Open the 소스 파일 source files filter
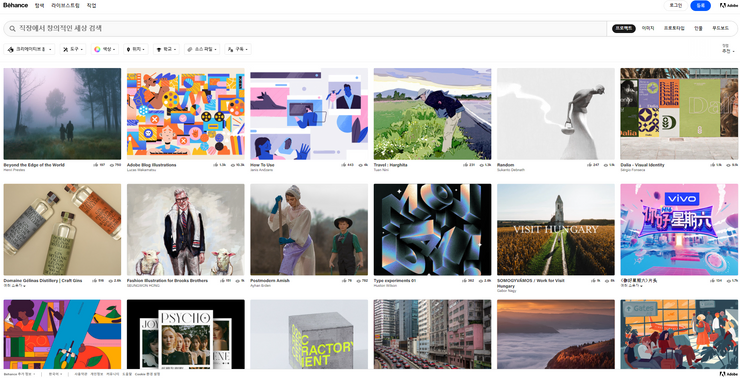Screen dimensions: 740x378 (x=202, y=49)
